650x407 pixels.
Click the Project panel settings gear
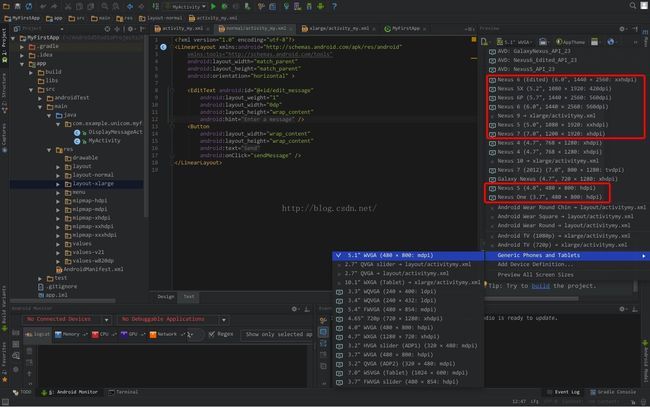(130, 29)
